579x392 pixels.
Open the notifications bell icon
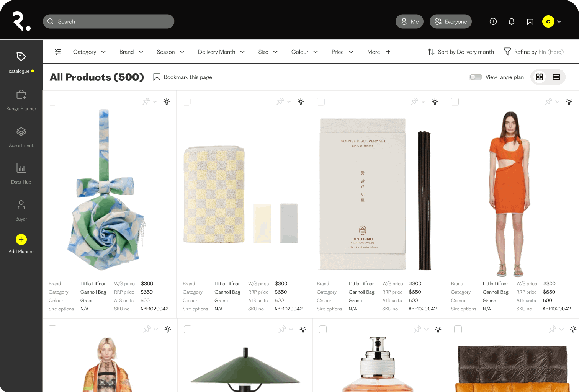(x=511, y=21)
